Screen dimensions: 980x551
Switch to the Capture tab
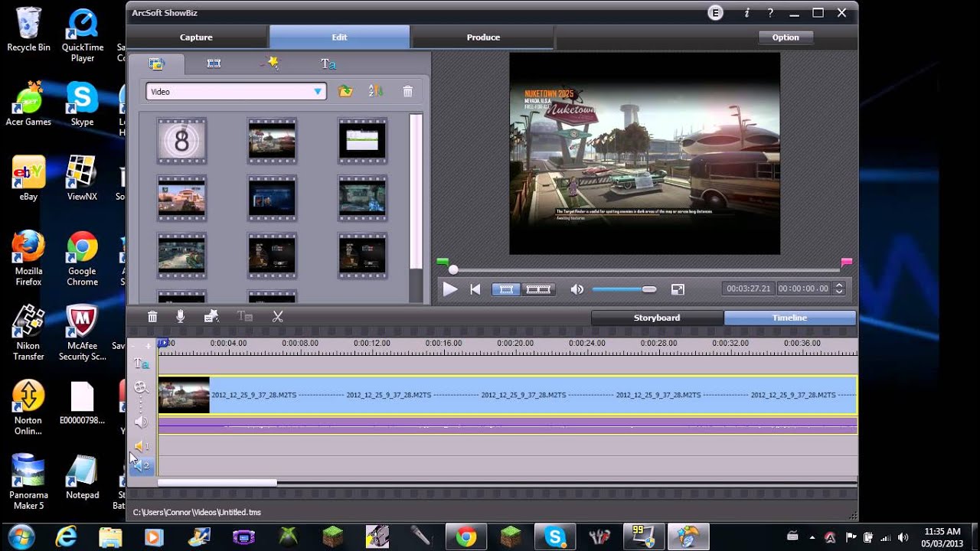[196, 37]
